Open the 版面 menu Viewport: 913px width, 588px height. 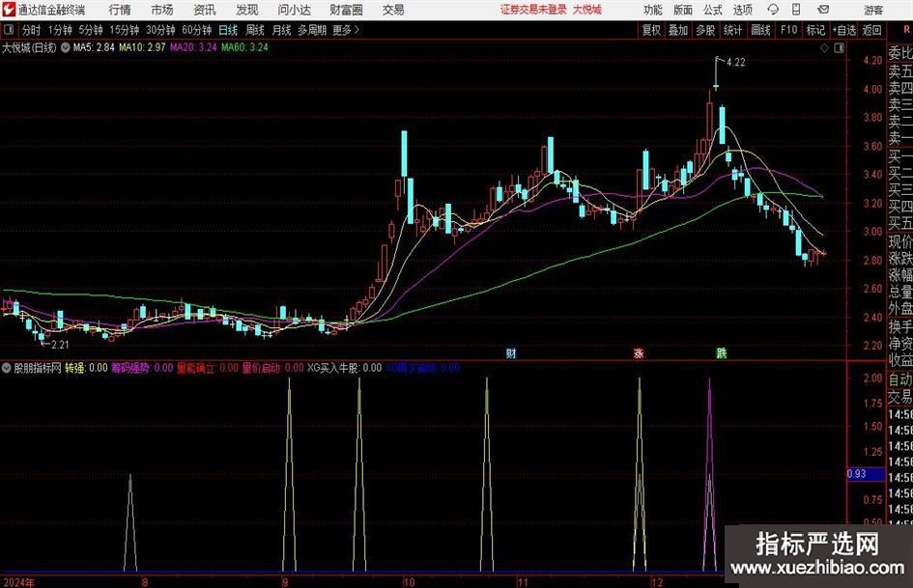[x=683, y=10]
